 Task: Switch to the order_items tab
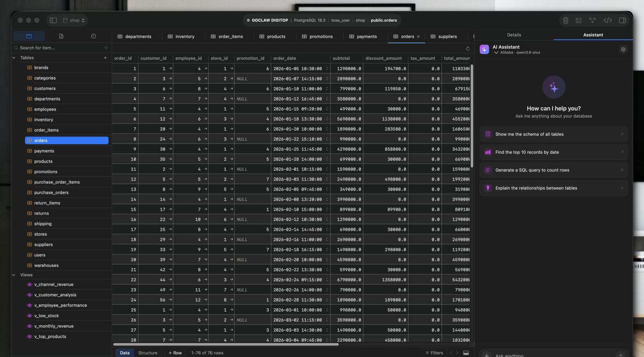(x=227, y=36)
